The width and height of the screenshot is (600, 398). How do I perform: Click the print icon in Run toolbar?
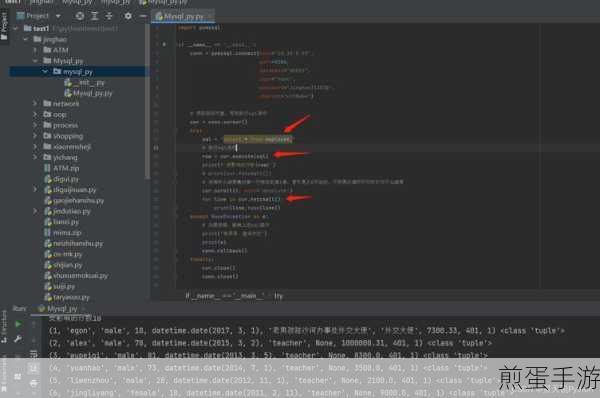pos(34,383)
